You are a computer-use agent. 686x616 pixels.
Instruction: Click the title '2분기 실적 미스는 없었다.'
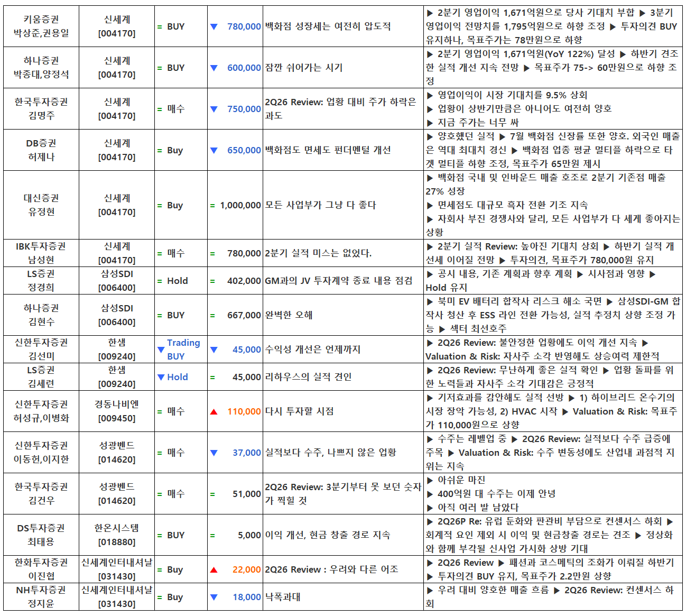click(x=318, y=253)
